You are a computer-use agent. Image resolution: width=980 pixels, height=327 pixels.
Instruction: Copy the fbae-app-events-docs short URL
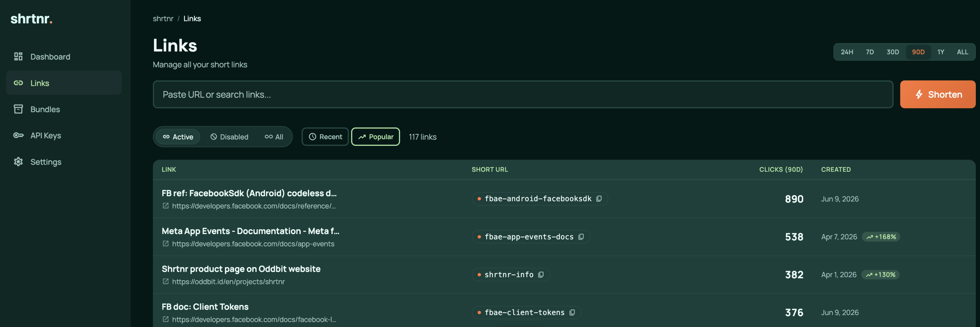pyautogui.click(x=581, y=237)
